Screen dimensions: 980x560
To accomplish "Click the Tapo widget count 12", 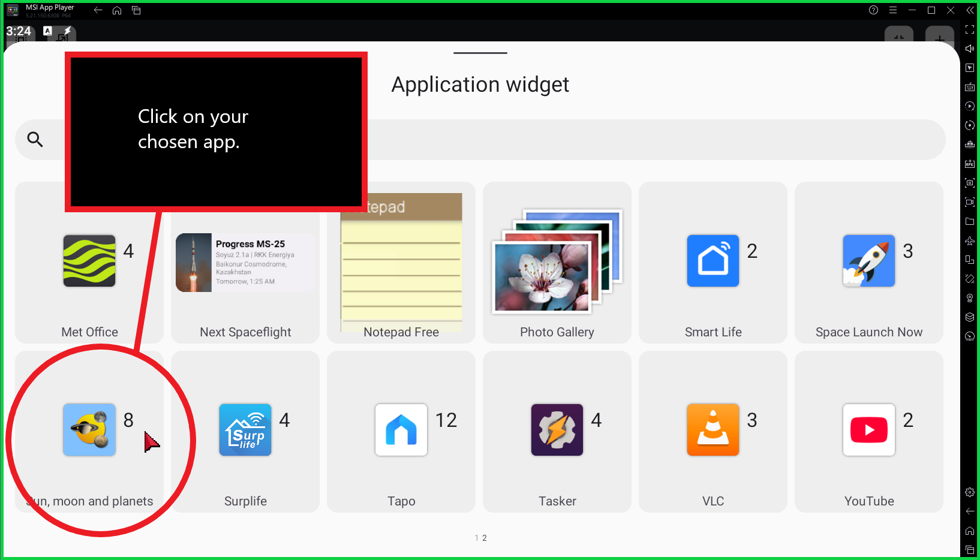I will click(x=446, y=420).
